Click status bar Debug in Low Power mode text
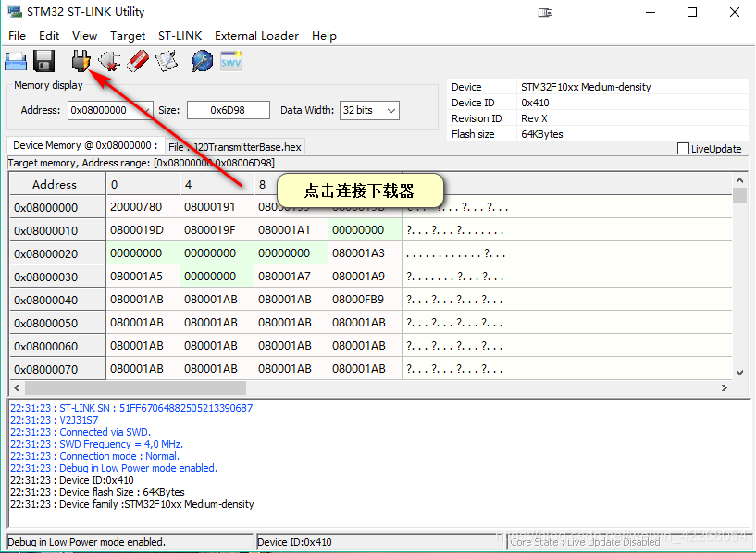This screenshot has height=553, width=756. 87,542
